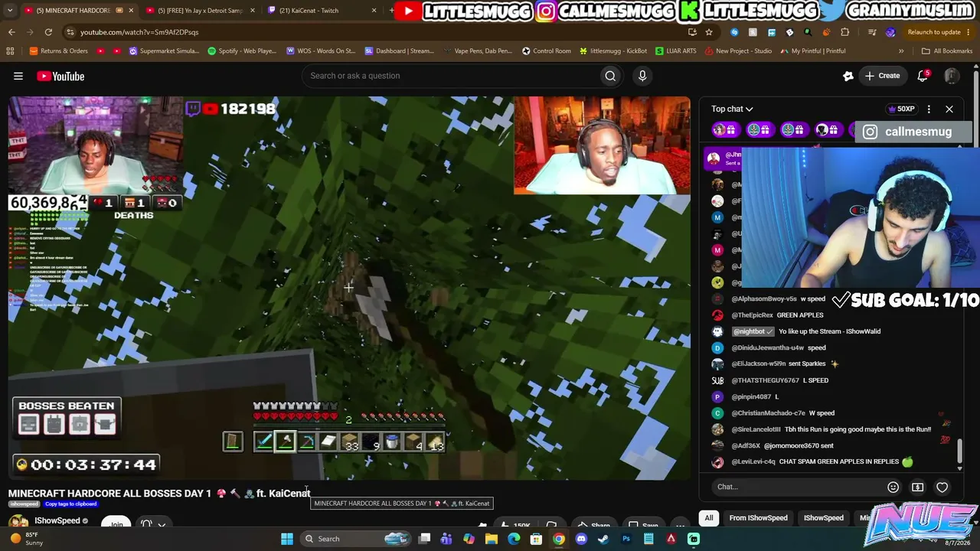Expand the Top chat dropdown

coord(732,109)
